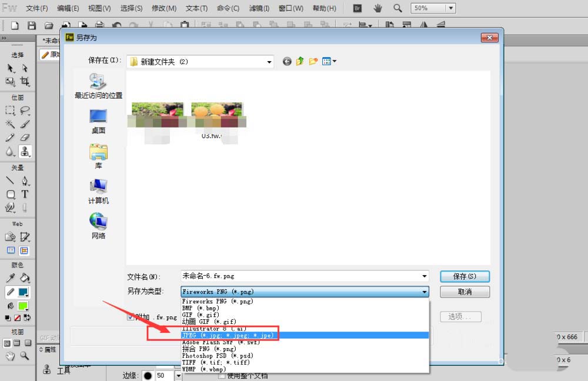Select the Pointer tool in the toolbox

[x=9, y=68]
